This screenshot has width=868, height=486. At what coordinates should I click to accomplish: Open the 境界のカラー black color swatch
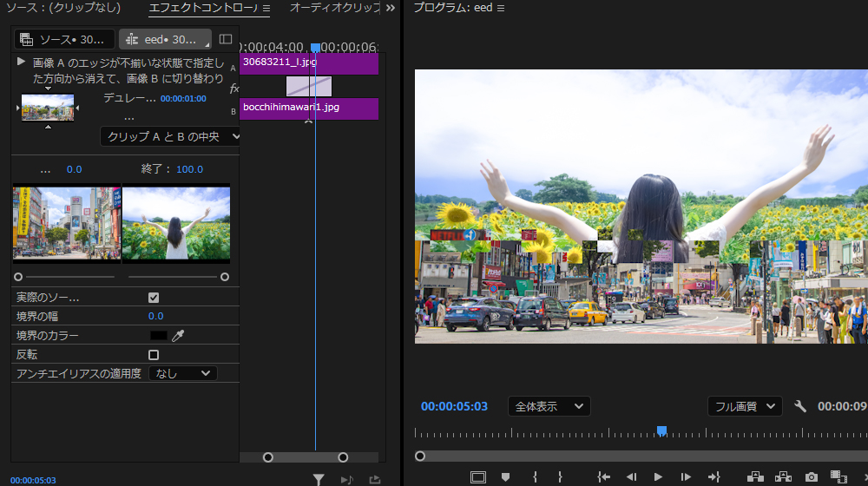tap(158, 336)
